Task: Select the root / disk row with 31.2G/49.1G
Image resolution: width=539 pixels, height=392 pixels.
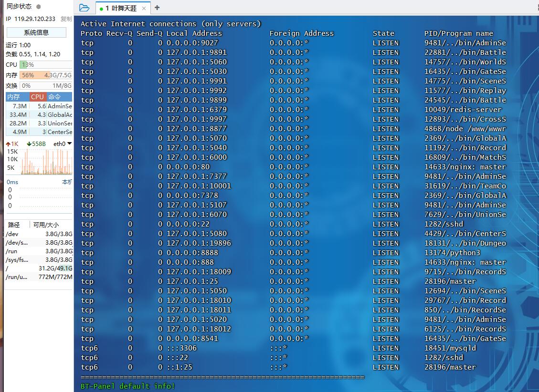Action: pyautogui.click(x=39, y=268)
